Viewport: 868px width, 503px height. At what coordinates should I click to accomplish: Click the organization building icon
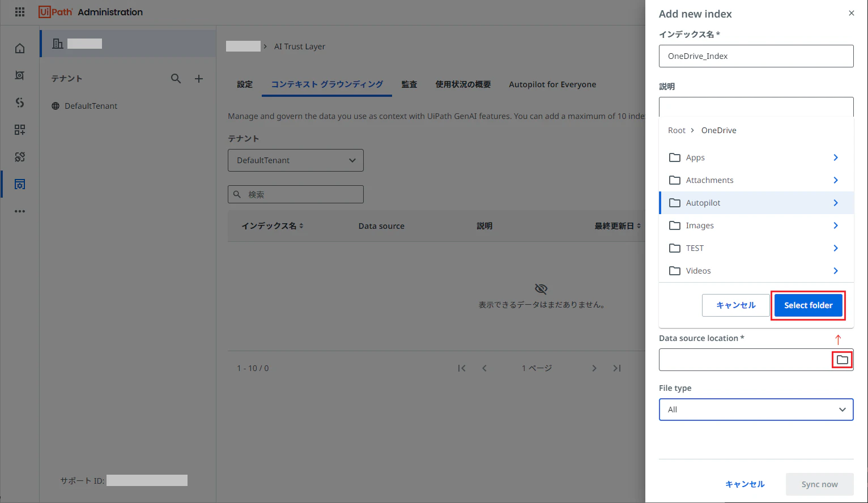pos(57,44)
